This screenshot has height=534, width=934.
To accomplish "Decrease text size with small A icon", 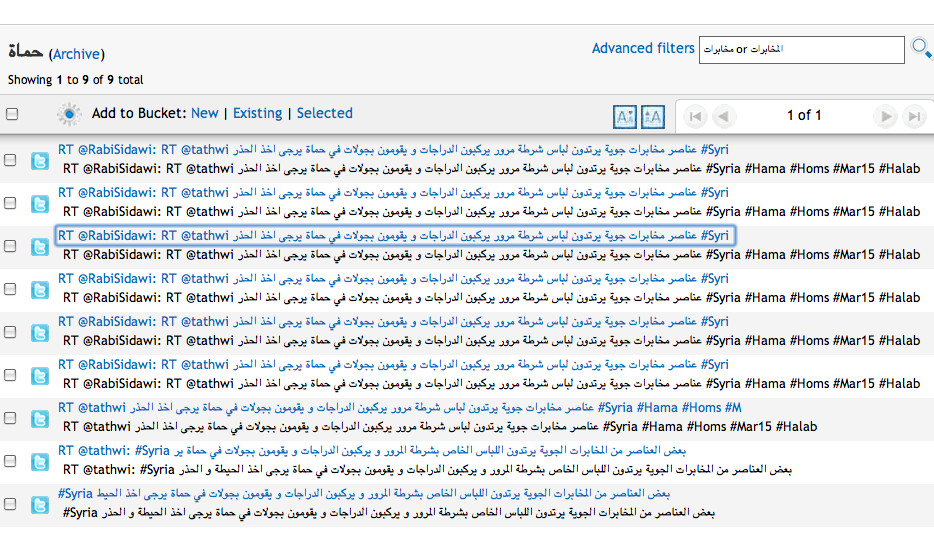I will (624, 116).
